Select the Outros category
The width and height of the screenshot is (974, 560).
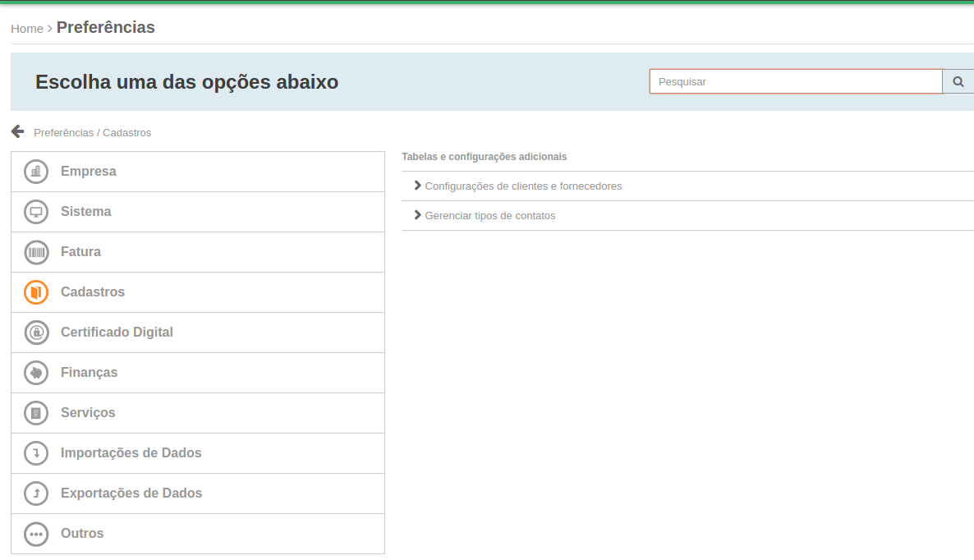(x=198, y=533)
